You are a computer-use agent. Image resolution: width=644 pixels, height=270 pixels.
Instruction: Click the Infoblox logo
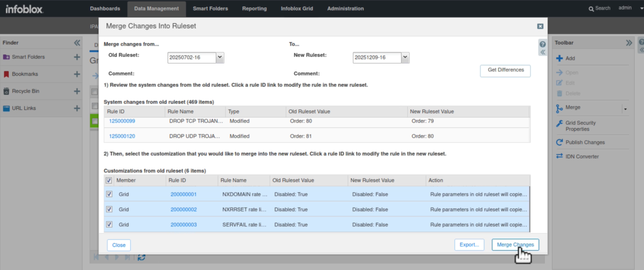[x=24, y=9]
